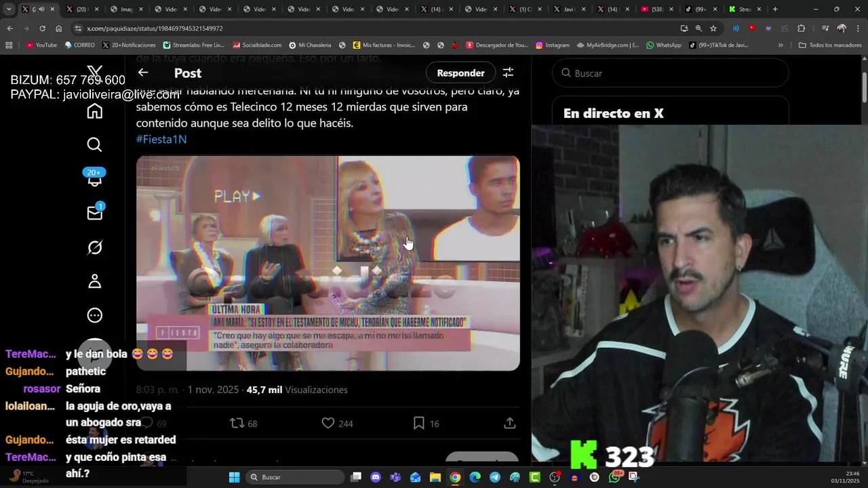This screenshot has width=868, height=488.
Task: Bookmark this page with the star icon
Action: 713,28
